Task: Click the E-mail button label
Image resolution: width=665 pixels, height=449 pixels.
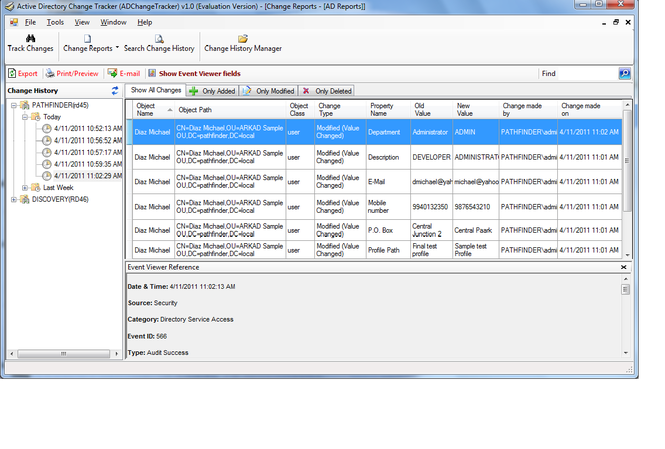Action: click(130, 73)
